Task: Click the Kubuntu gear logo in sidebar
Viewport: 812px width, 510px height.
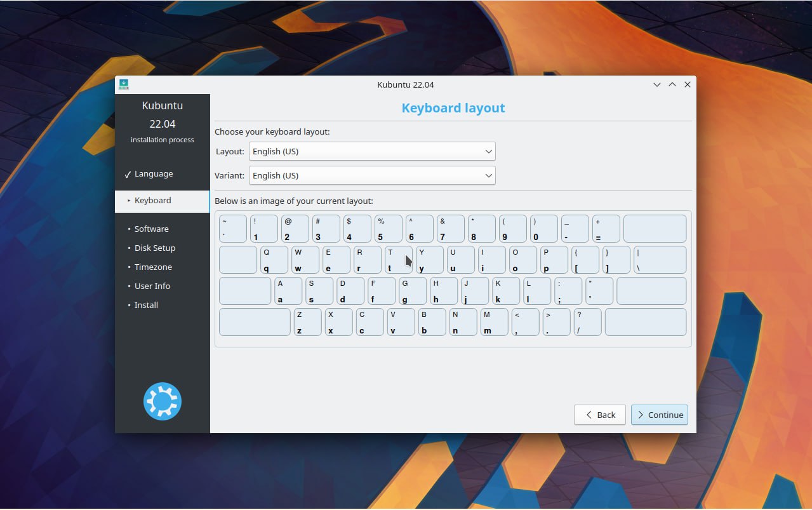Action: 163,401
